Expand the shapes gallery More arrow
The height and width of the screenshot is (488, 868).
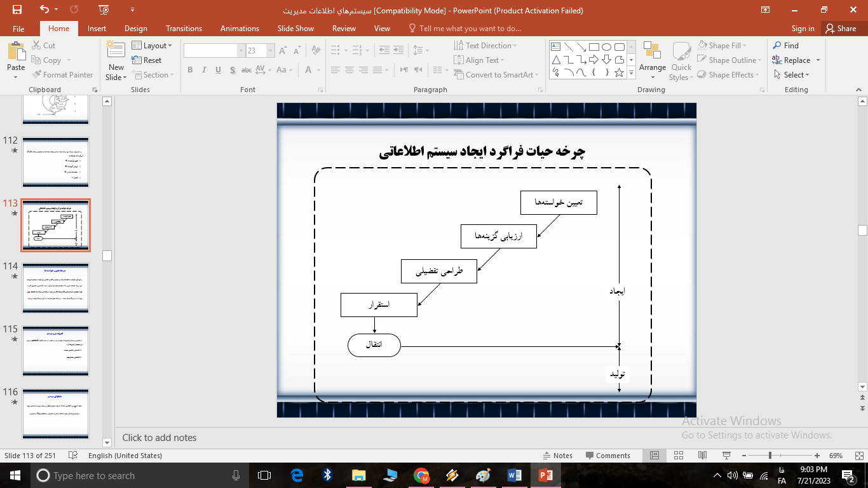631,73
